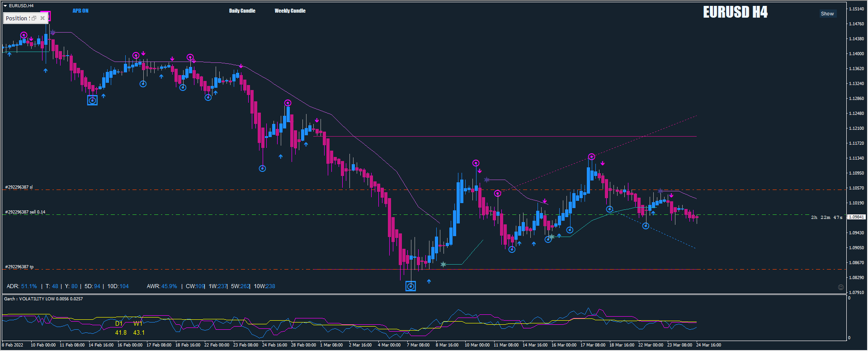This screenshot has height=351, width=868.
Task: Click the teal star marker right of the 7 Mar low
Action: [x=443, y=264]
